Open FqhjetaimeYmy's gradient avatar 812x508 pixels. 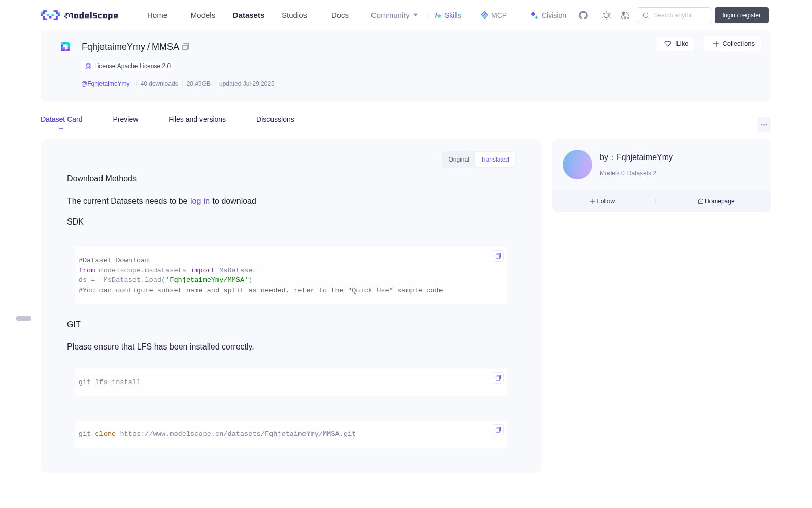578,165
